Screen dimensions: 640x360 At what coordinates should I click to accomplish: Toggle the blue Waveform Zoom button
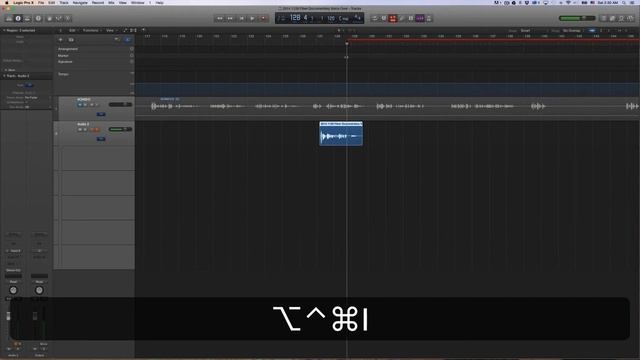click(x=592, y=31)
